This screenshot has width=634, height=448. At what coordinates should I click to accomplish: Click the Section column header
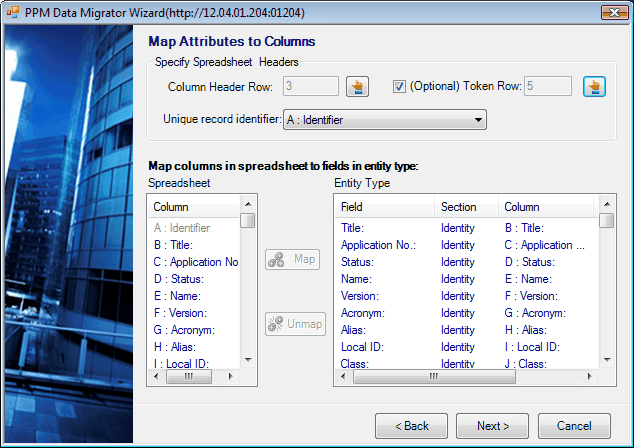click(x=466, y=207)
